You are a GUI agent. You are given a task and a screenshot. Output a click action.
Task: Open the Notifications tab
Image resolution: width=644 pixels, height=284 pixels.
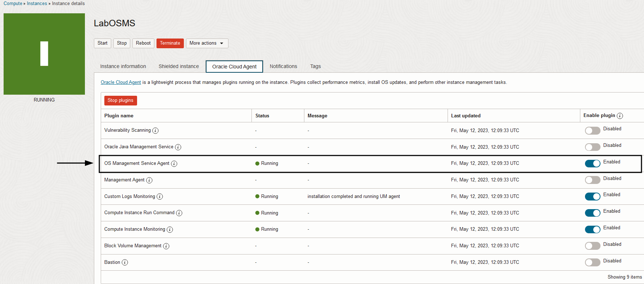click(283, 67)
